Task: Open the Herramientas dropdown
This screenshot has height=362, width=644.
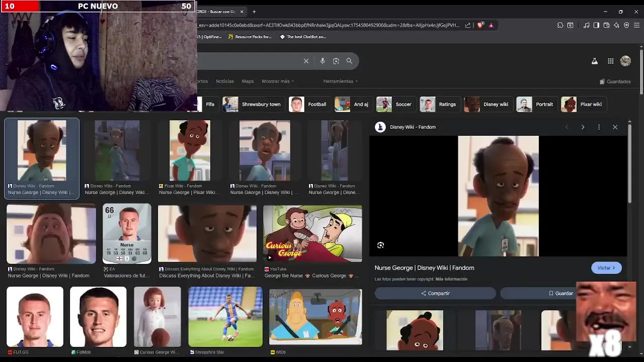Action: click(x=341, y=81)
